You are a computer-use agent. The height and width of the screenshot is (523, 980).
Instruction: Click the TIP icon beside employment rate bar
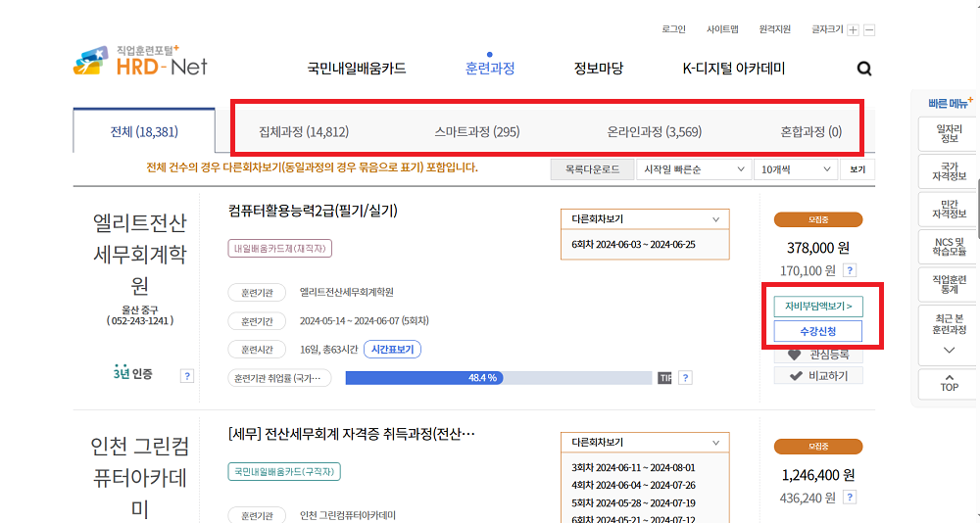[665, 378]
